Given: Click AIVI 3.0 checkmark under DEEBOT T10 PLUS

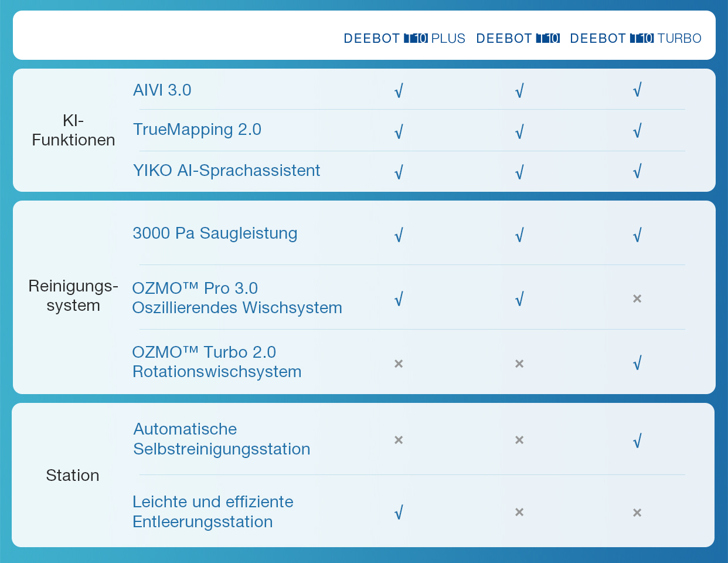Looking at the screenshot, I should pos(399,91).
